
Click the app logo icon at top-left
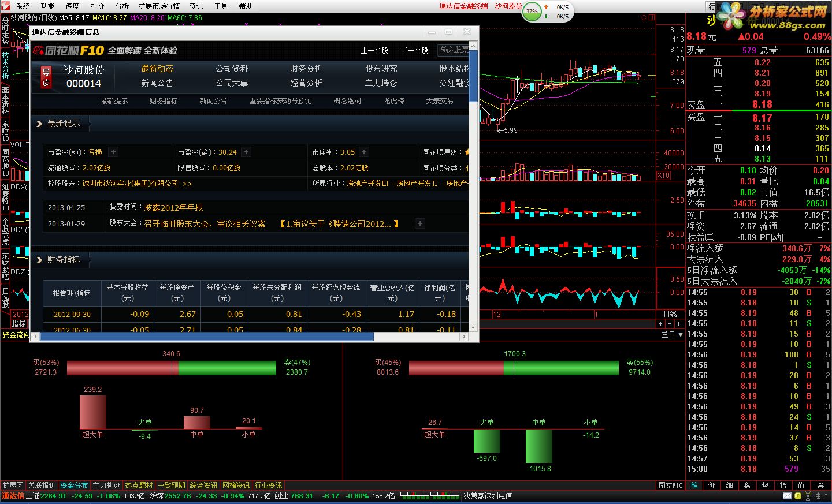click(5, 6)
